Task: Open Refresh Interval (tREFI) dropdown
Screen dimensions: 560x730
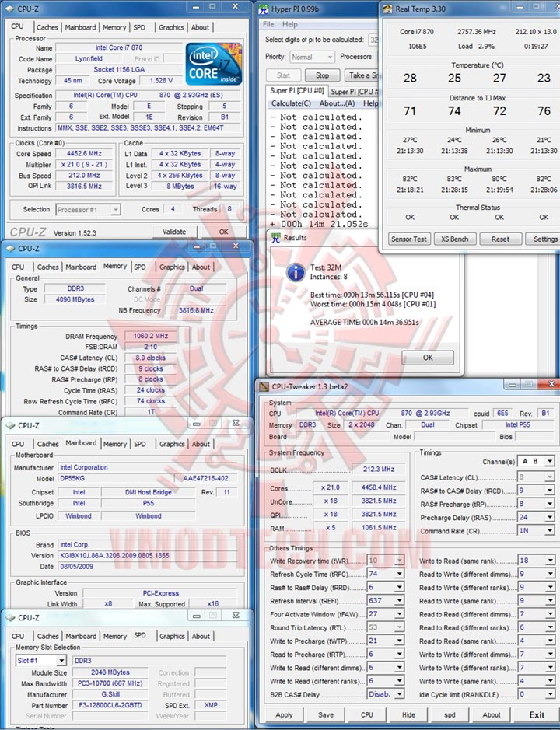Action: click(x=386, y=601)
